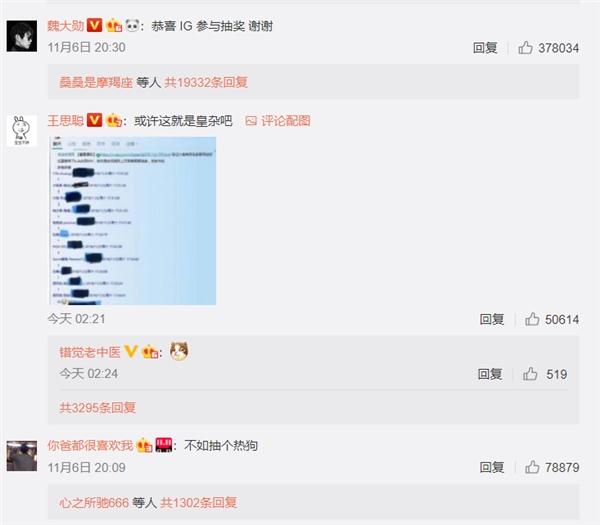Click the panda badge next to 魏大勋

tap(132, 26)
